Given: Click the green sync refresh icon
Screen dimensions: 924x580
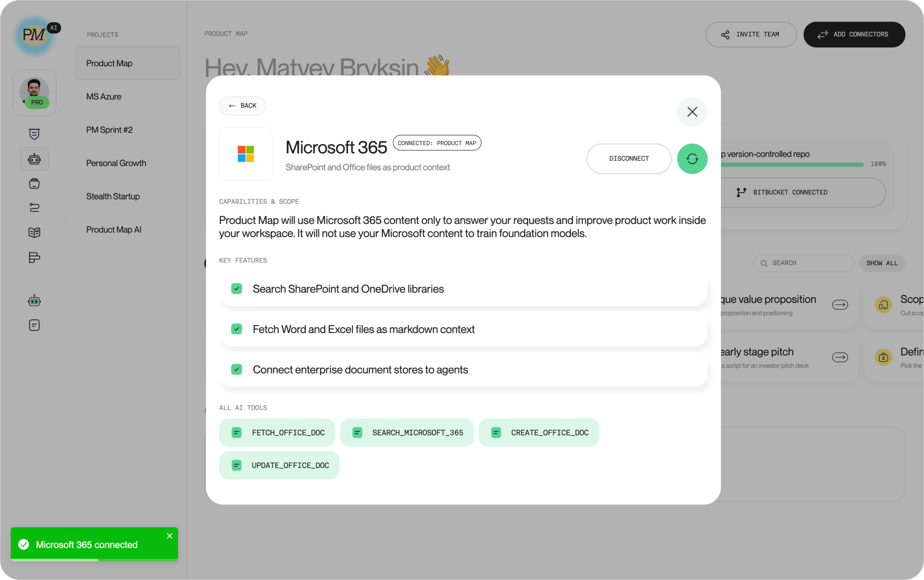Looking at the screenshot, I should [692, 159].
